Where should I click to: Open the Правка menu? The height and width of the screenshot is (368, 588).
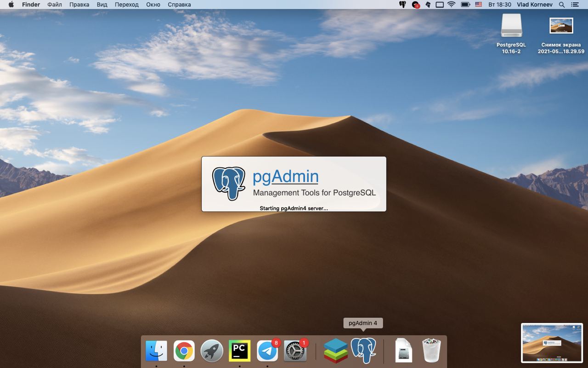[79, 5]
